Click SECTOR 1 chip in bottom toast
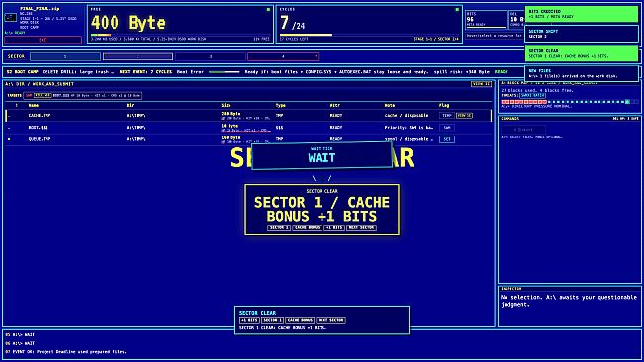The image size is (644, 362). tap(272, 320)
